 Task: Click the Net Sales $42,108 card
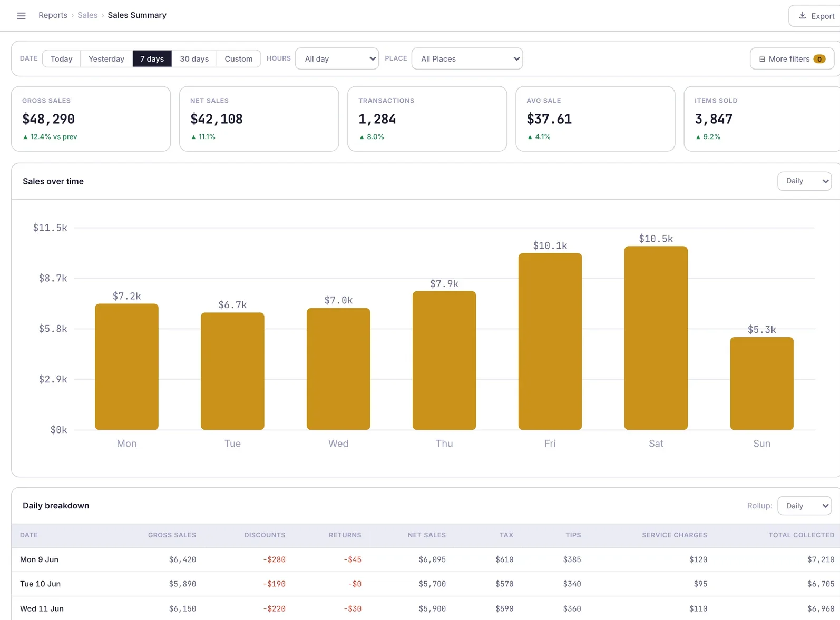(259, 119)
